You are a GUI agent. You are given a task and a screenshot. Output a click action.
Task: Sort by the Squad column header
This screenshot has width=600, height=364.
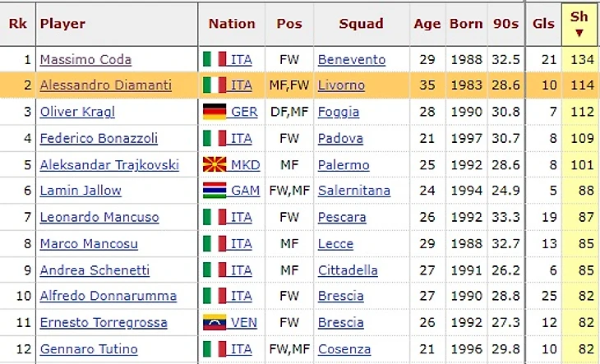pyautogui.click(x=361, y=24)
